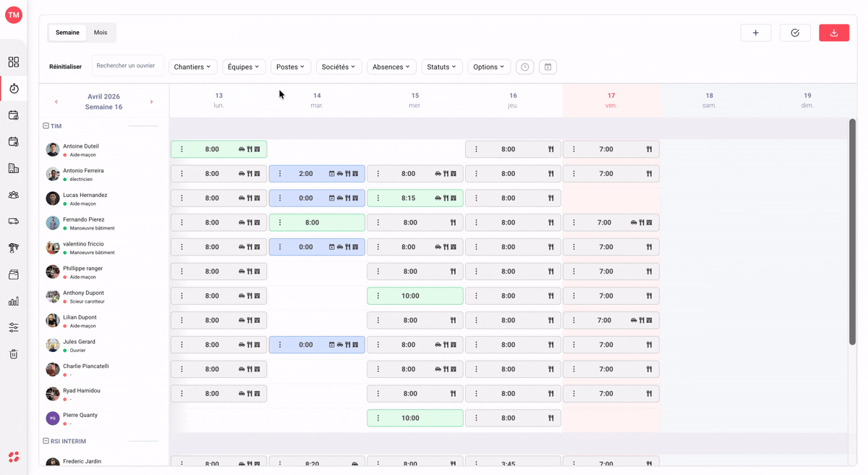Image resolution: width=868 pixels, height=475 pixels.
Task: Switch to the Mois tab
Action: pyautogui.click(x=101, y=33)
